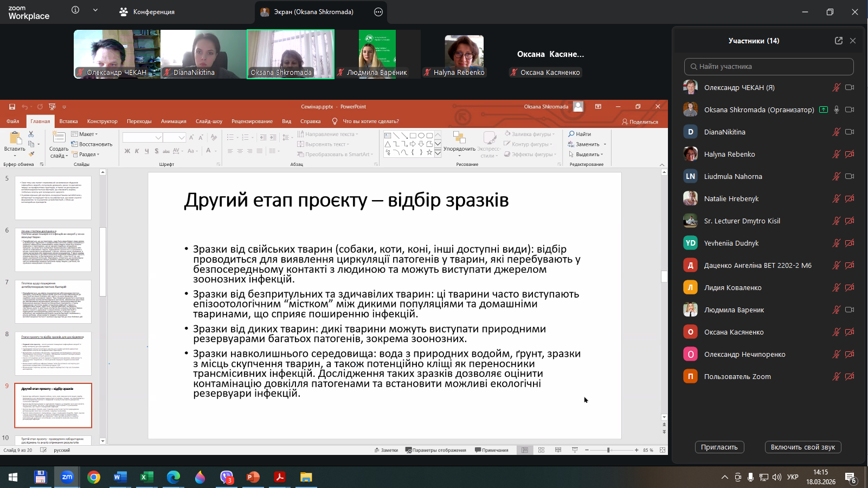
Task: Close the Zoom participants panel
Action: click(853, 41)
